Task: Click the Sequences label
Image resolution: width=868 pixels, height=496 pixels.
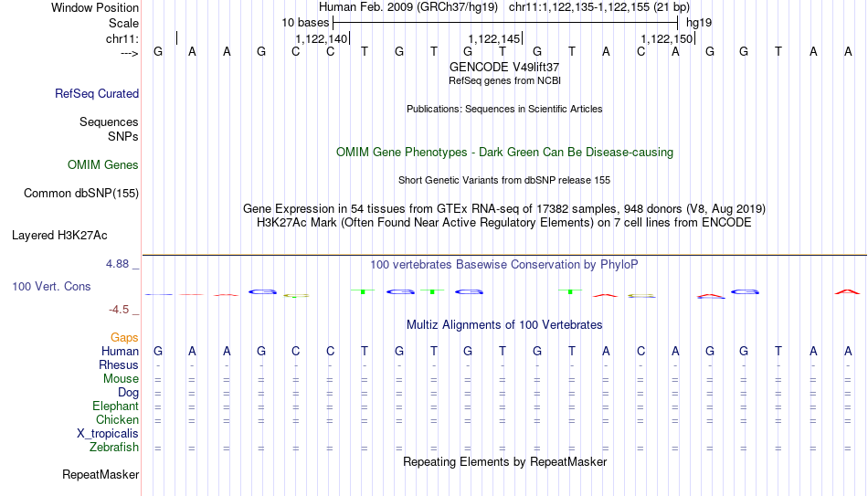Action: 109,121
